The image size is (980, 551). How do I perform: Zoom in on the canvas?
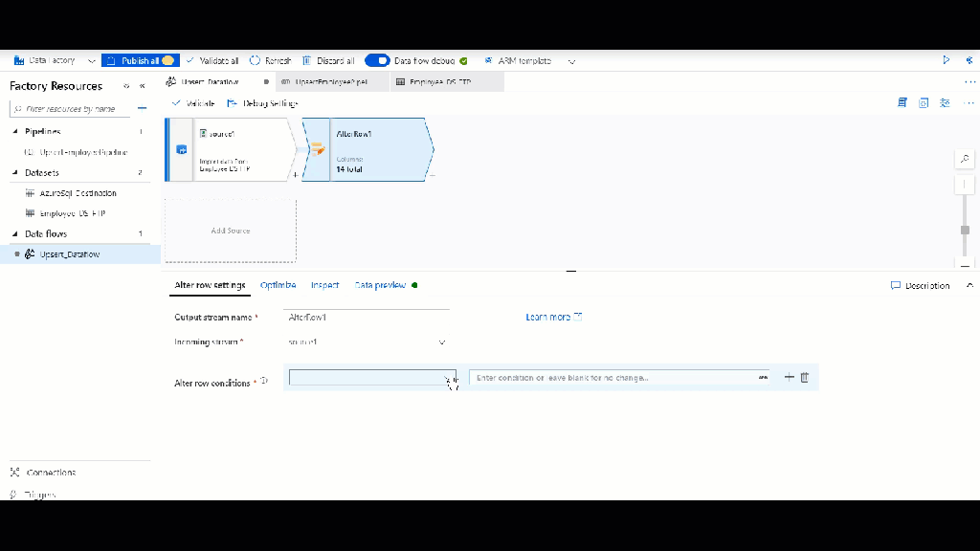click(965, 185)
